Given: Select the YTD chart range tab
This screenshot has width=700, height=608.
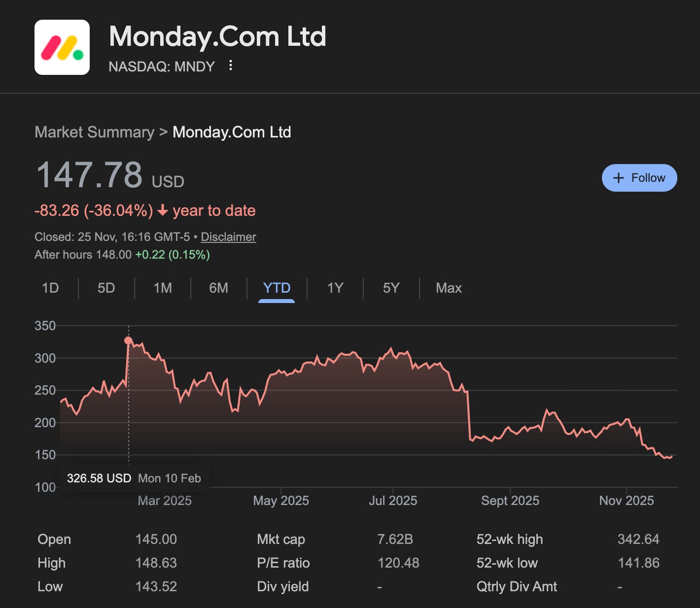Looking at the screenshot, I should pos(277,288).
